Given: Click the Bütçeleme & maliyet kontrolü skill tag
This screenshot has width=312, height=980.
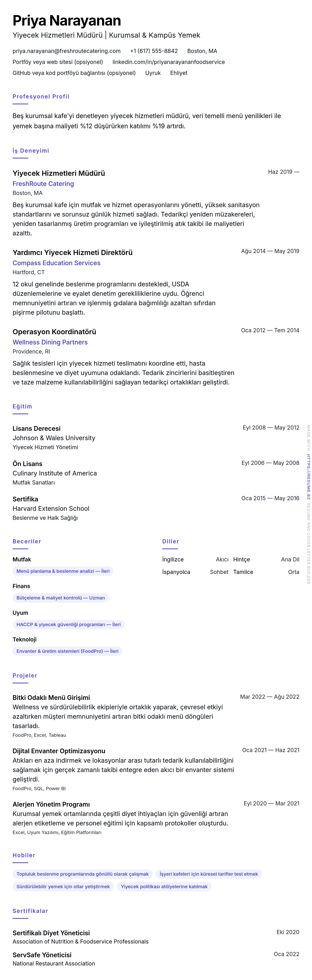Looking at the screenshot, I should (61, 598).
